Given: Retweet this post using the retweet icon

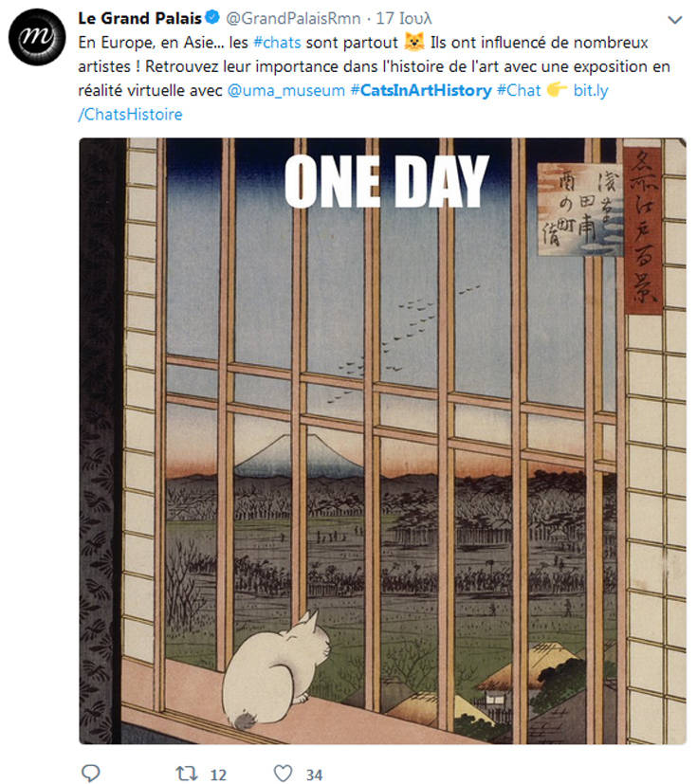Looking at the screenshot, I should (x=187, y=774).
